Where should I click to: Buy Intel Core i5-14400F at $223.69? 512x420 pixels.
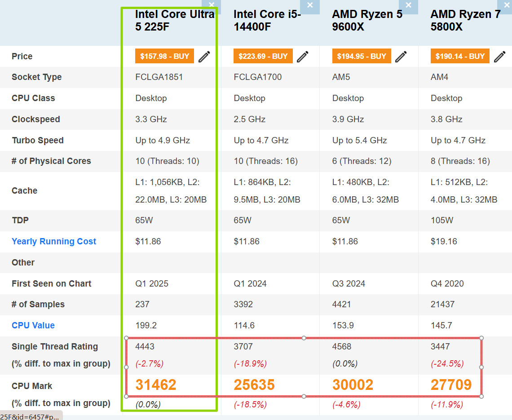click(x=263, y=56)
